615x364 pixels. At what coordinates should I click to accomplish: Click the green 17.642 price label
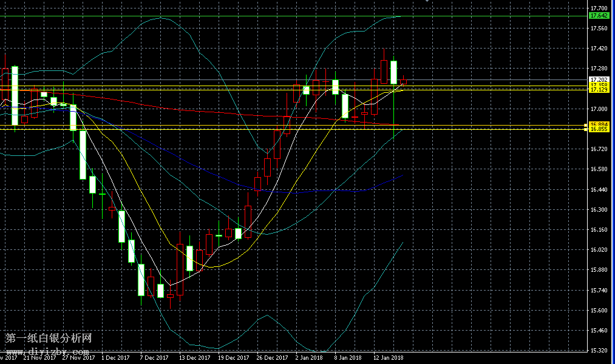(598, 15)
